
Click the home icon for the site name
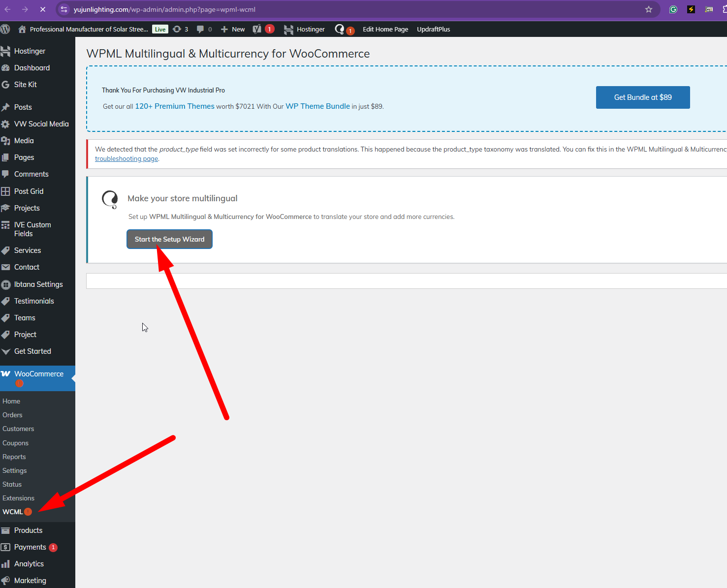click(x=22, y=29)
